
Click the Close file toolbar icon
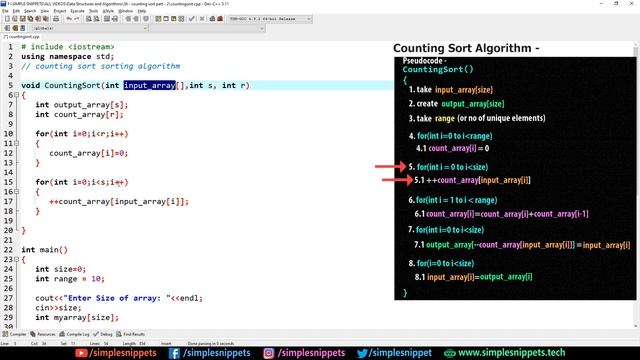click(38, 19)
